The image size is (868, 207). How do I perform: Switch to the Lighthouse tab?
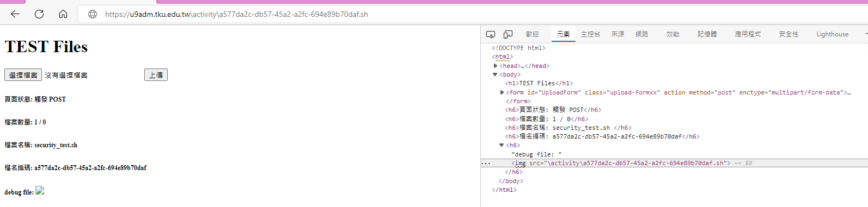click(832, 34)
